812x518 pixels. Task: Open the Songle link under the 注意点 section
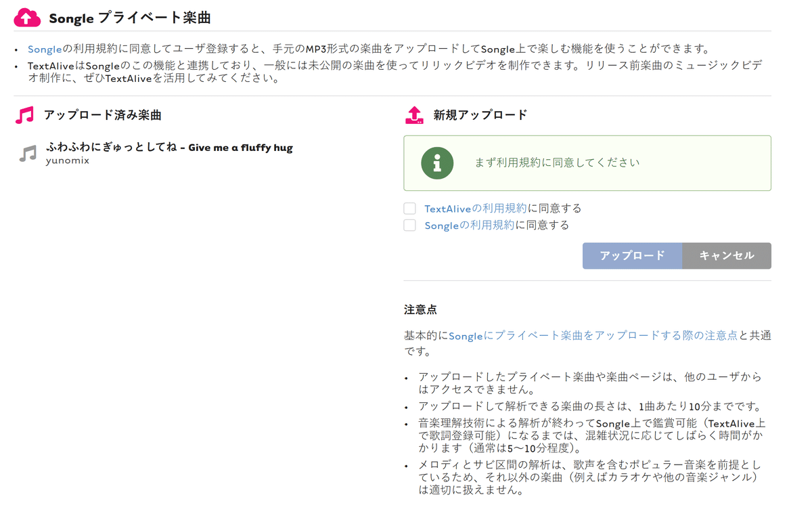point(465,334)
